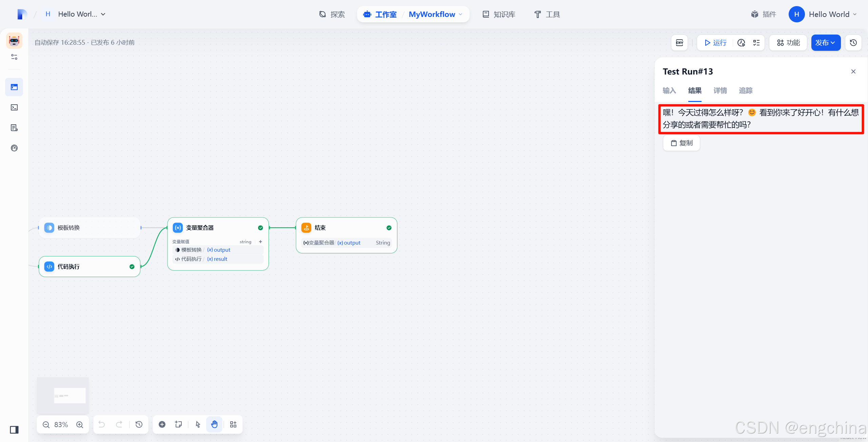The height and width of the screenshot is (442, 868).
Task: Click the zoom out magnifier icon
Action: pyautogui.click(x=46, y=425)
